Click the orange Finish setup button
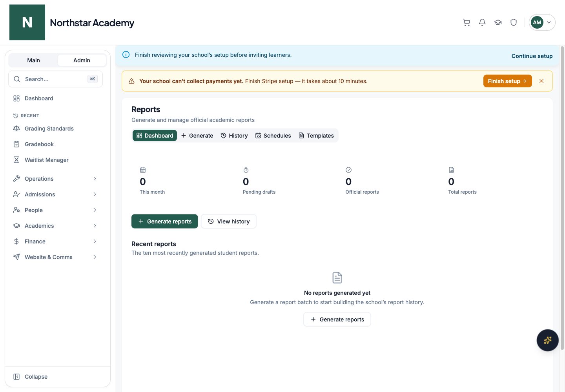This screenshot has height=392, width=565. [507, 81]
